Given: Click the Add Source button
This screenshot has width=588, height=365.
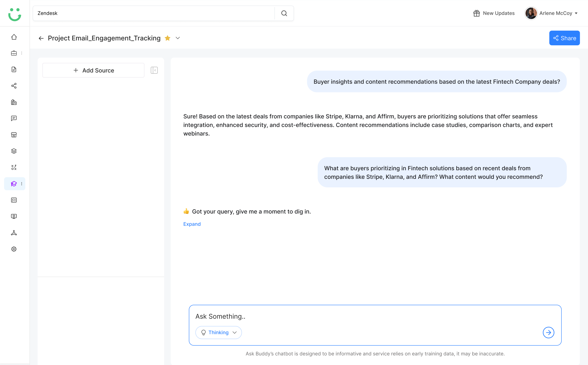Looking at the screenshot, I should click(94, 70).
